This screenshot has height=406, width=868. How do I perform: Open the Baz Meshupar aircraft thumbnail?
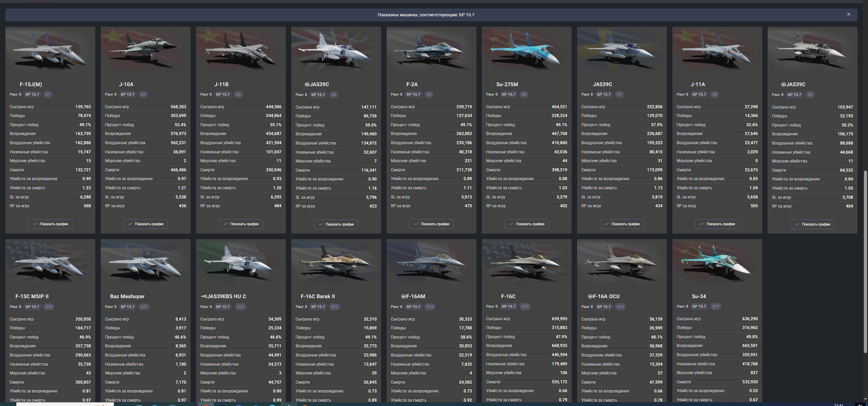(145, 263)
